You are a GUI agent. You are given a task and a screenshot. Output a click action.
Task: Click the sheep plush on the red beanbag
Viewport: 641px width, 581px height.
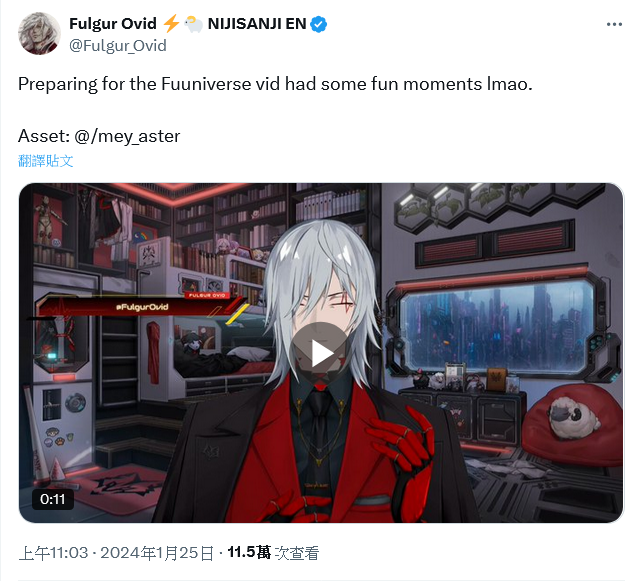573,417
